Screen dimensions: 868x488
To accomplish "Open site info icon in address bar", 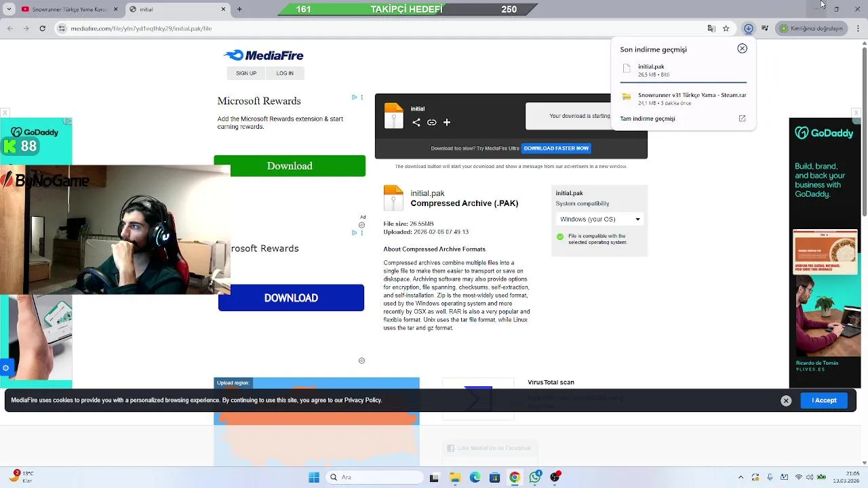I will [x=62, y=28].
